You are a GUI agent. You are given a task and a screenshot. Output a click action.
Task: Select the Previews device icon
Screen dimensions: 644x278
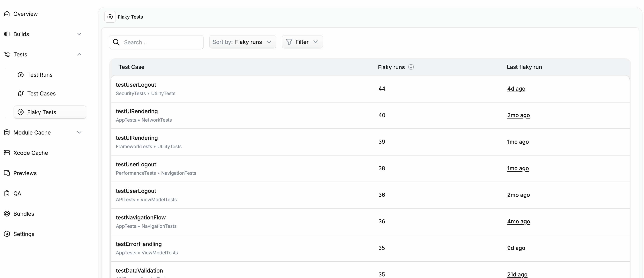(7, 173)
